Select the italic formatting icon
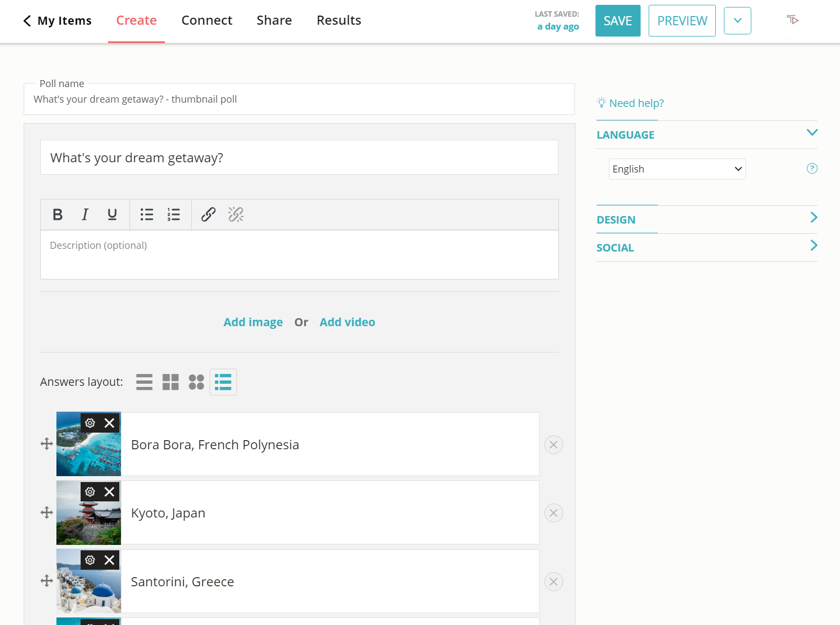Viewport: 840px width, 625px height. coord(84,214)
